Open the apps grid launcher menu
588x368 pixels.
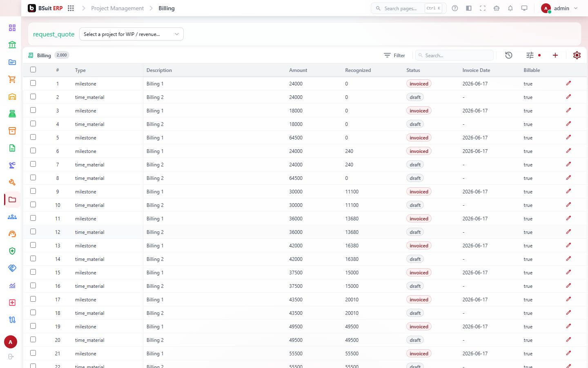(71, 8)
